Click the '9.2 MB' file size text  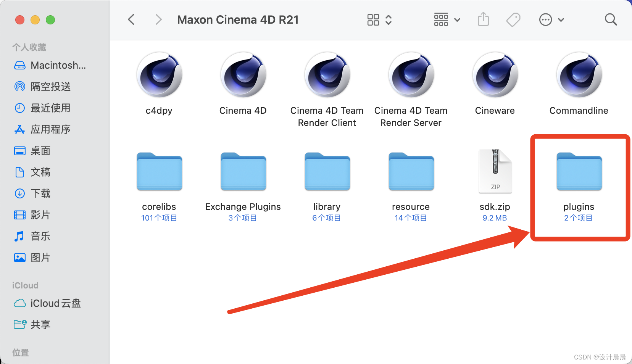pyautogui.click(x=495, y=218)
